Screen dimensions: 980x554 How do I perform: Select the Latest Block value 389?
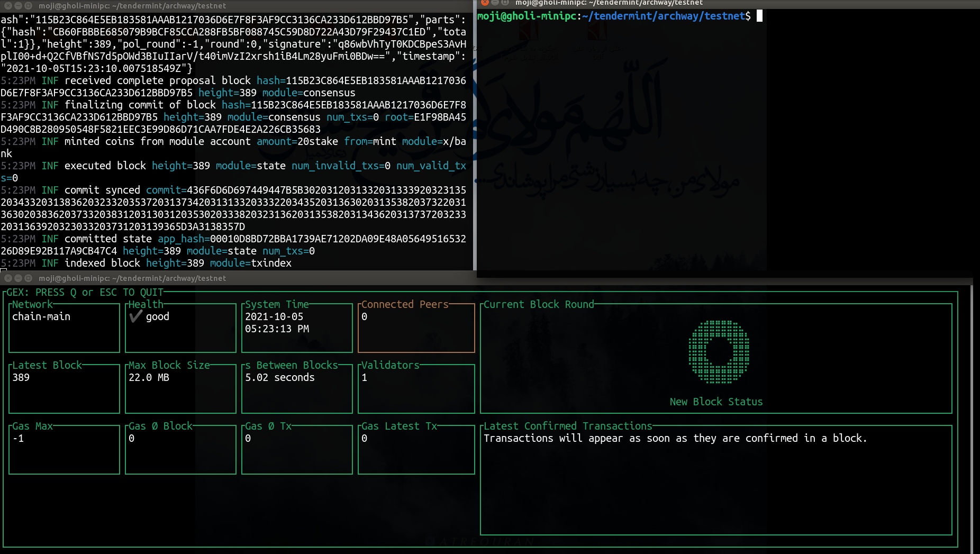click(x=21, y=378)
